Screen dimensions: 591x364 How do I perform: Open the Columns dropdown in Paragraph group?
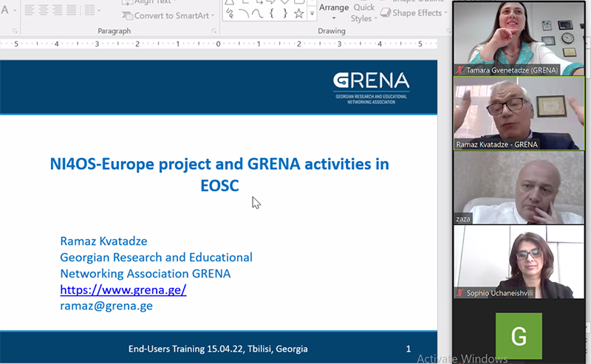tap(92, 10)
